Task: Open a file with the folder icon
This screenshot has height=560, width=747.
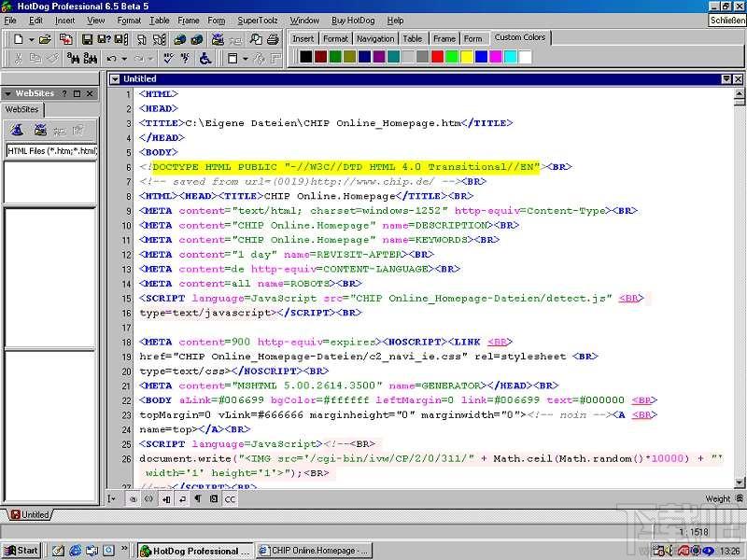Action: [45, 39]
